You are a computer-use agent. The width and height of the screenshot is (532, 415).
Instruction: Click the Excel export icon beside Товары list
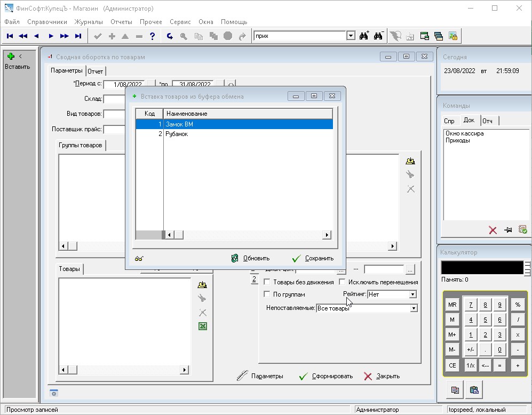(202, 326)
